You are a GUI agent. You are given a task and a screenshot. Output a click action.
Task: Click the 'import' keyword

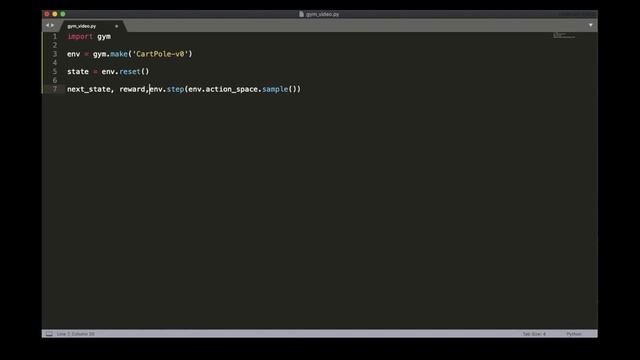(x=80, y=37)
